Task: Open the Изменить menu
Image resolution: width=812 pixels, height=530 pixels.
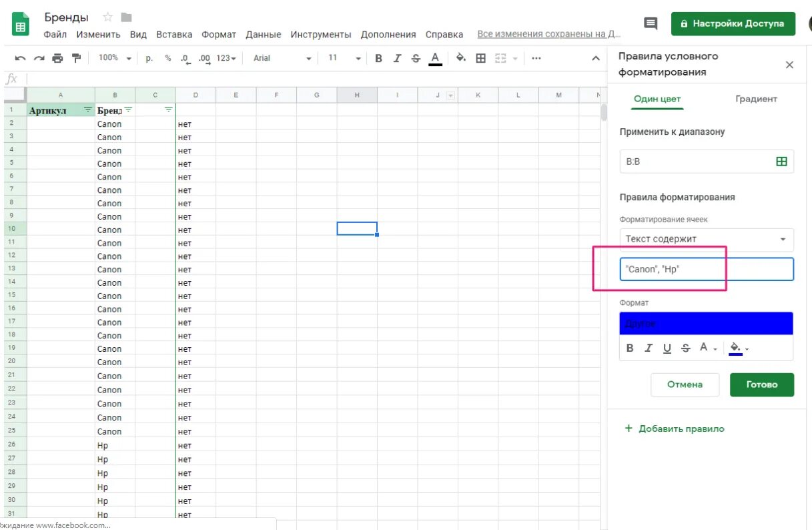Action: (x=98, y=35)
